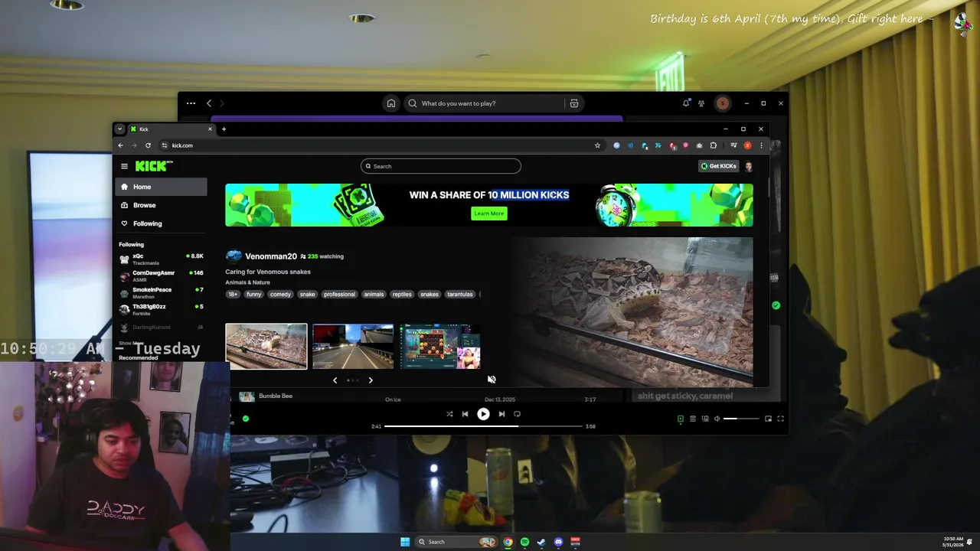Click the green KICK logo

click(x=152, y=166)
